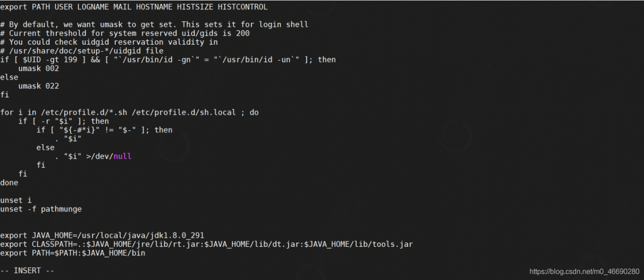This screenshot has height=280, width=644.
Task: Click the blog.csdn.net watermark URL
Action: 585,271
